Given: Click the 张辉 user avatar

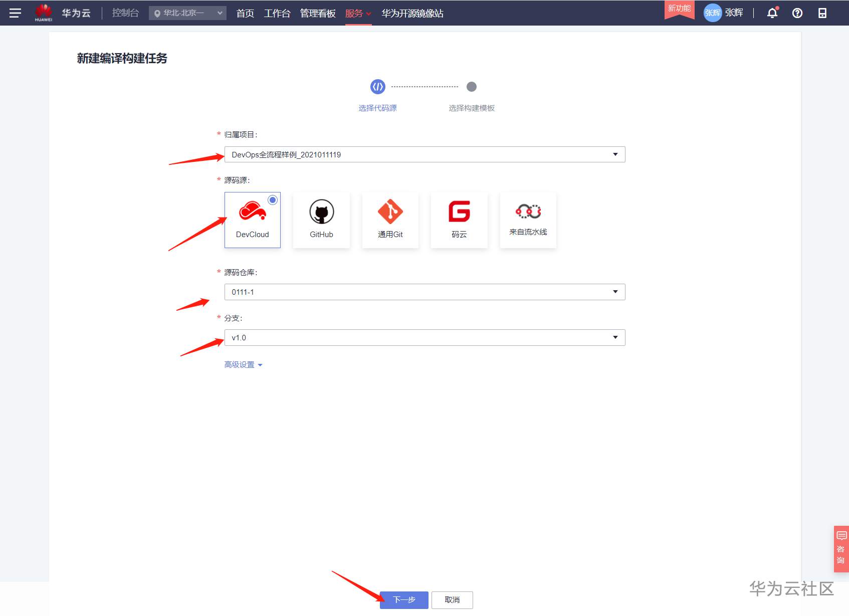Looking at the screenshot, I should click(713, 13).
